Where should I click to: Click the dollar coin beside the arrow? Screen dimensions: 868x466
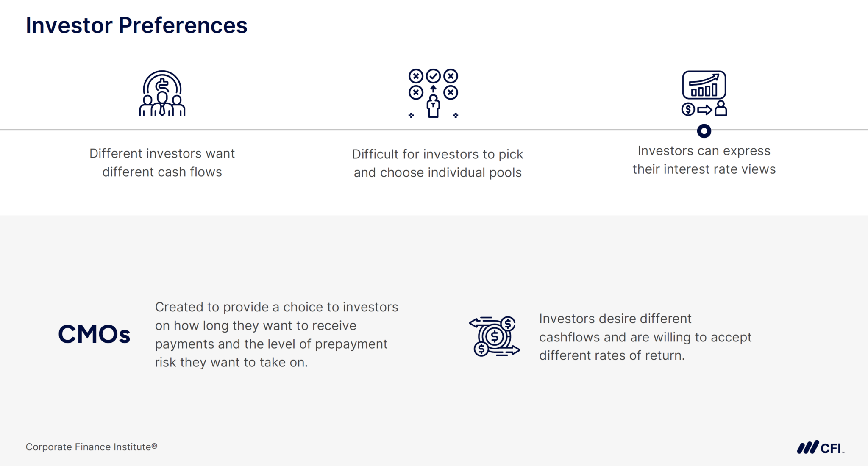point(688,109)
